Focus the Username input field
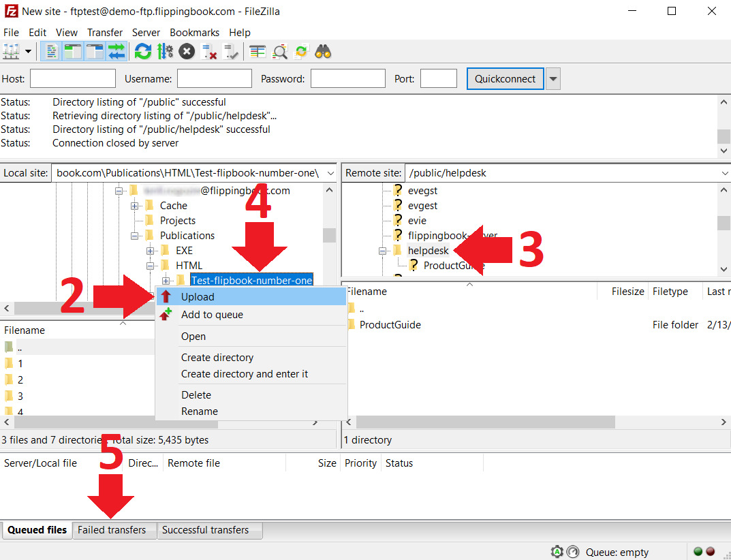Image resolution: width=731 pixels, height=560 pixels. tap(215, 79)
